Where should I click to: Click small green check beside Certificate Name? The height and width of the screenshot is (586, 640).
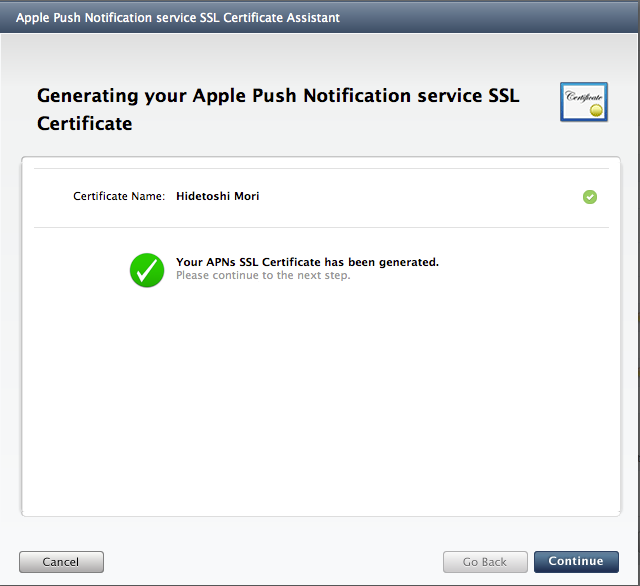click(590, 197)
